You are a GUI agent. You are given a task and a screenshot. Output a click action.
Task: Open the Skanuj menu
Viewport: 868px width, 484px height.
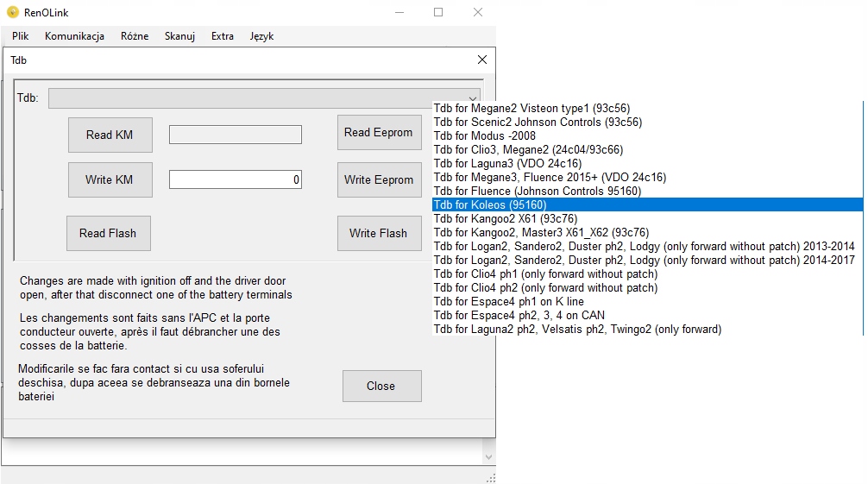pyautogui.click(x=179, y=36)
